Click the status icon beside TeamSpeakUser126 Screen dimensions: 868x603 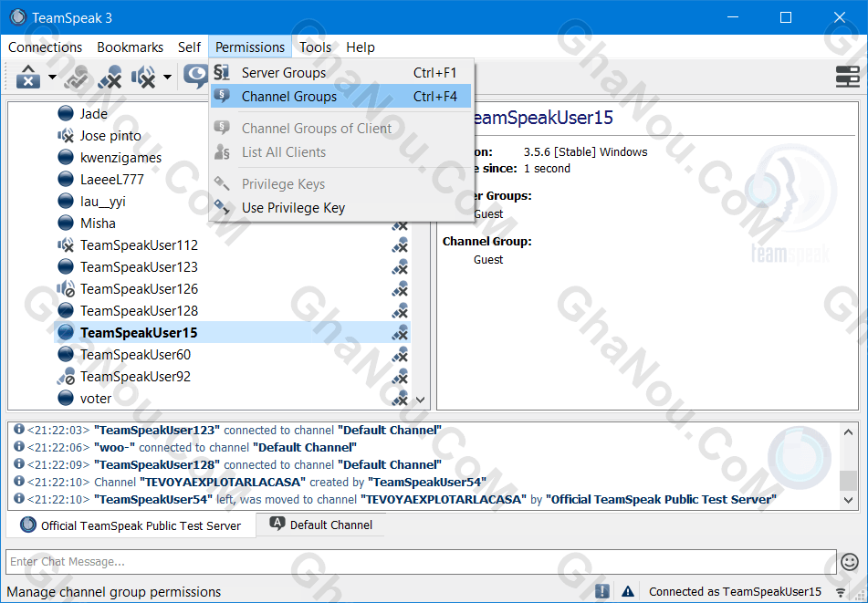point(66,289)
